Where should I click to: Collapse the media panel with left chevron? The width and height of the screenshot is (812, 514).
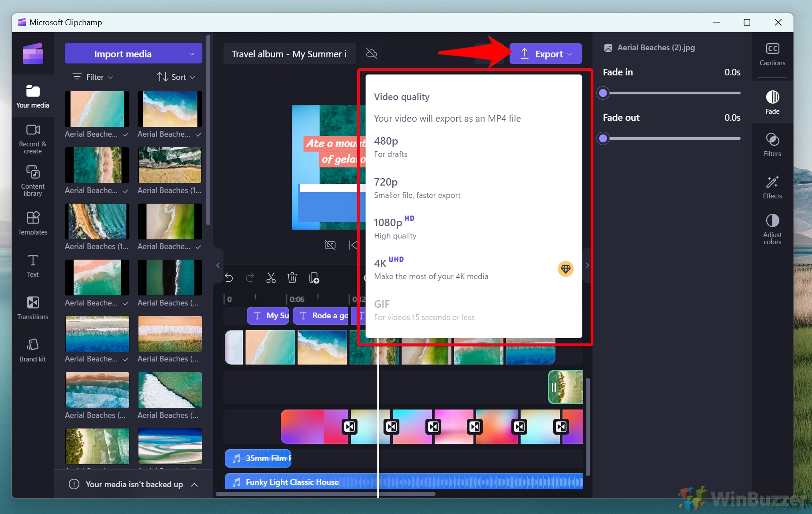(x=218, y=265)
